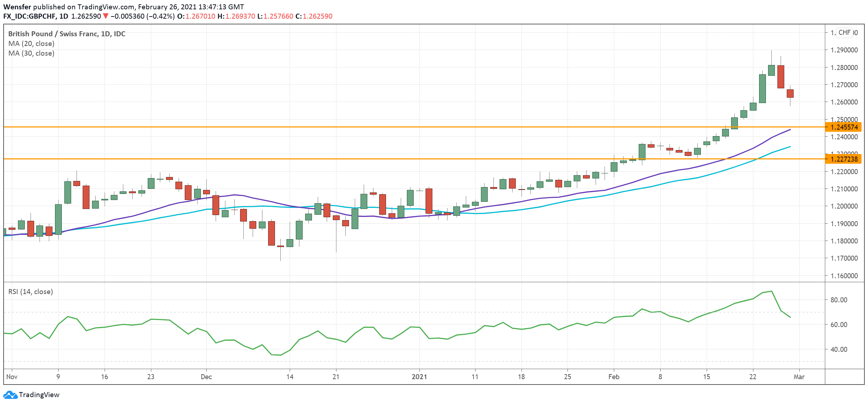Image resolution: width=868 pixels, height=405 pixels.
Task: Open the RSI (14, close) indicator legend
Action: point(31,292)
